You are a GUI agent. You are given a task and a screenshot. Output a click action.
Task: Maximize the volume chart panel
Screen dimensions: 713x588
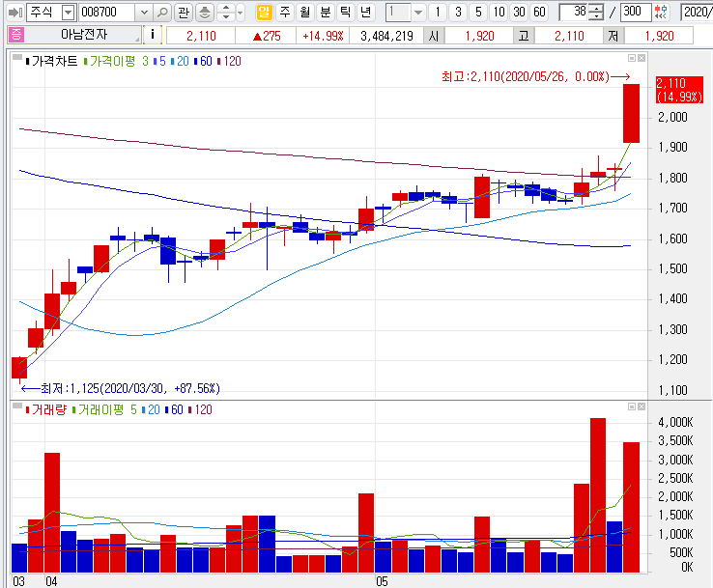pyautogui.click(x=632, y=406)
